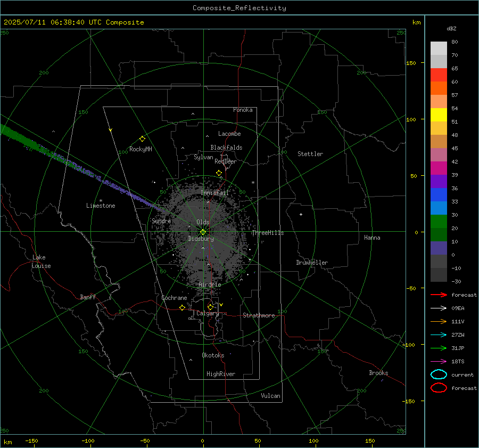Select the bright green 30–20 dBZ swatch

click(x=439, y=222)
